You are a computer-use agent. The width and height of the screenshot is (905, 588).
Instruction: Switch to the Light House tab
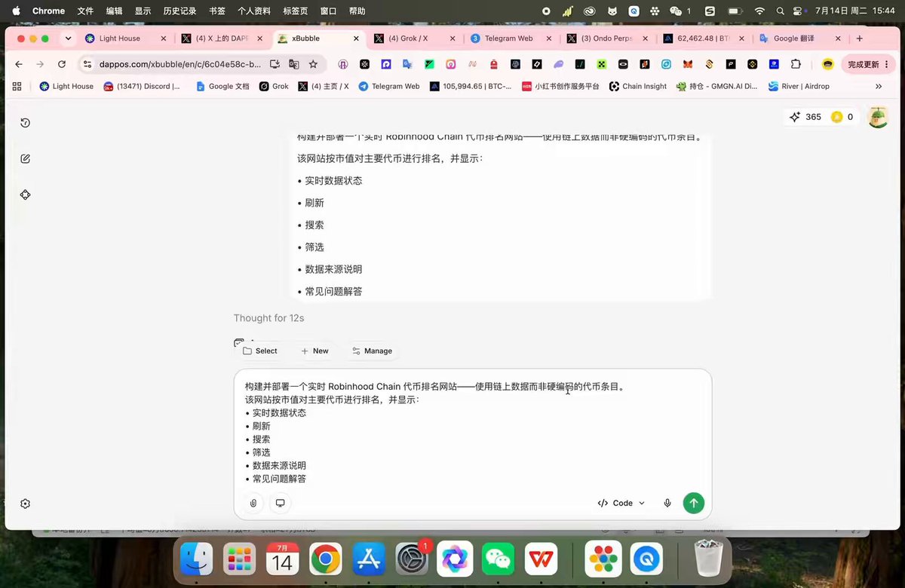pyautogui.click(x=125, y=38)
